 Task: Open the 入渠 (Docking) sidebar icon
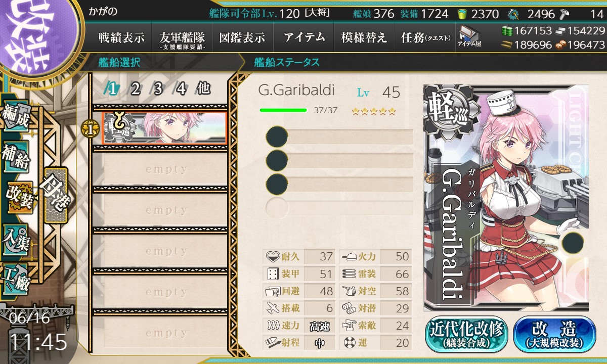coord(16,238)
